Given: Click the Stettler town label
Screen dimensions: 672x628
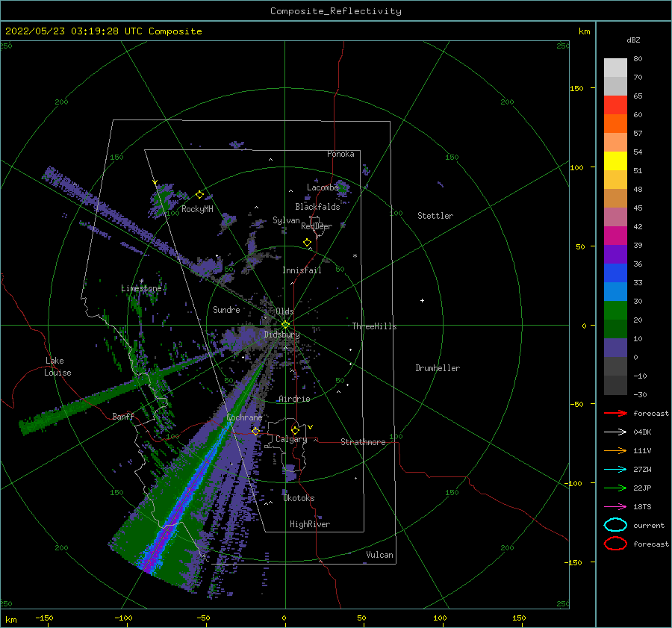Looking at the screenshot, I should coord(435,216).
